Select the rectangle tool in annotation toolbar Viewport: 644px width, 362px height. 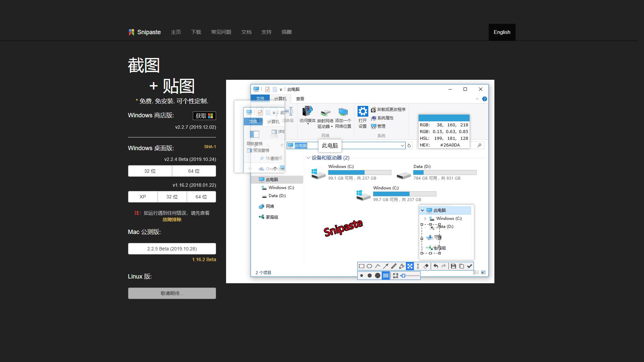click(362, 266)
